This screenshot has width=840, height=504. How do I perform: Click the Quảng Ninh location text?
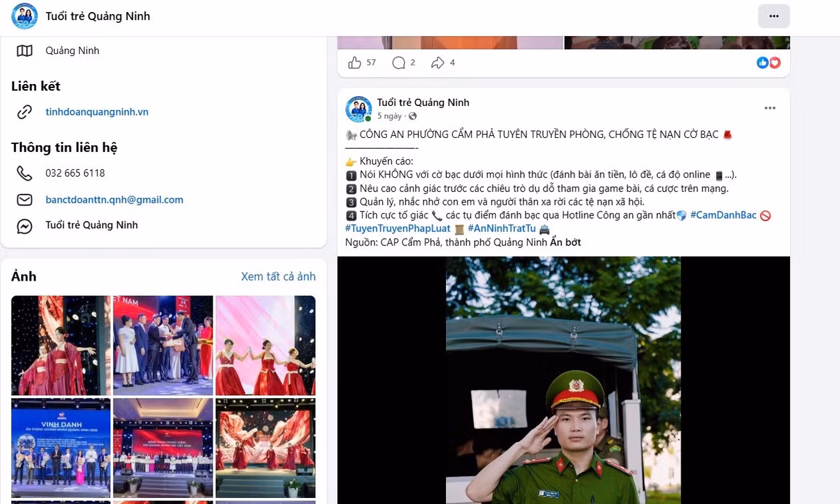[x=72, y=51]
